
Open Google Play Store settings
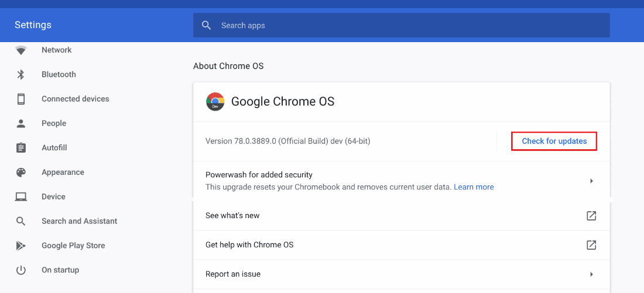[x=73, y=246]
